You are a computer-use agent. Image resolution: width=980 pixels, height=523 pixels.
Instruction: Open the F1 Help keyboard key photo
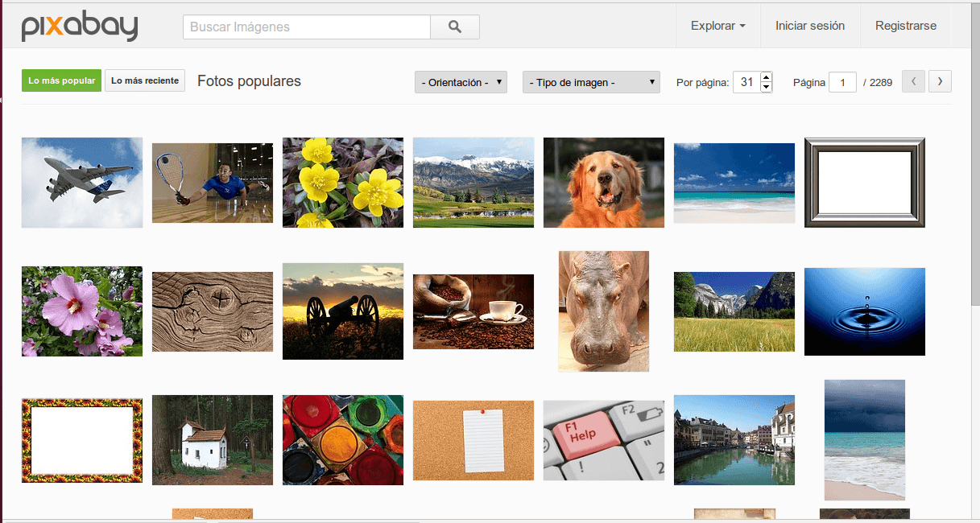click(x=604, y=440)
